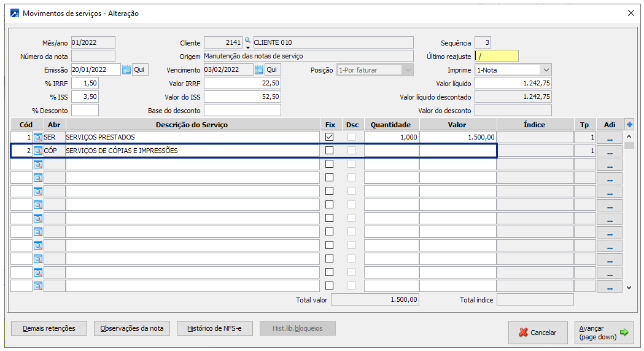Click the Demais retenções button
Viewport: 644px width, 351px height.
click(49, 328)
